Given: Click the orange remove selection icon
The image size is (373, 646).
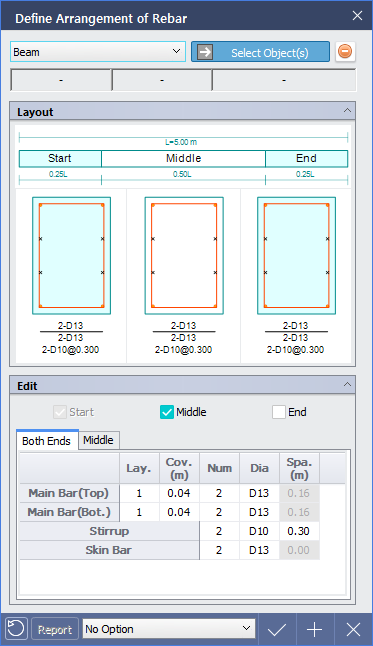Looking at the screenshot, I should (345, 52).
